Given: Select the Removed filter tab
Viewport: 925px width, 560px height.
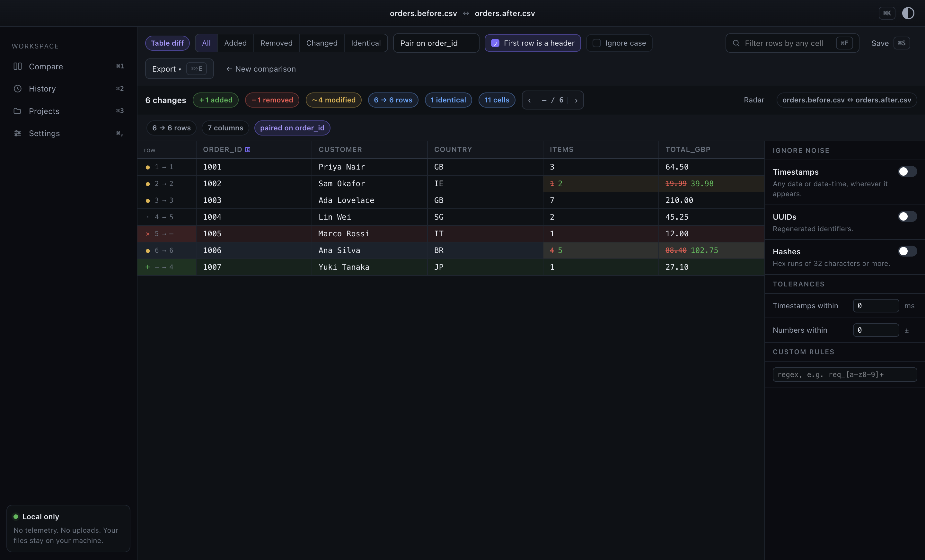Looking at the screenshot, I should point(276,43).
